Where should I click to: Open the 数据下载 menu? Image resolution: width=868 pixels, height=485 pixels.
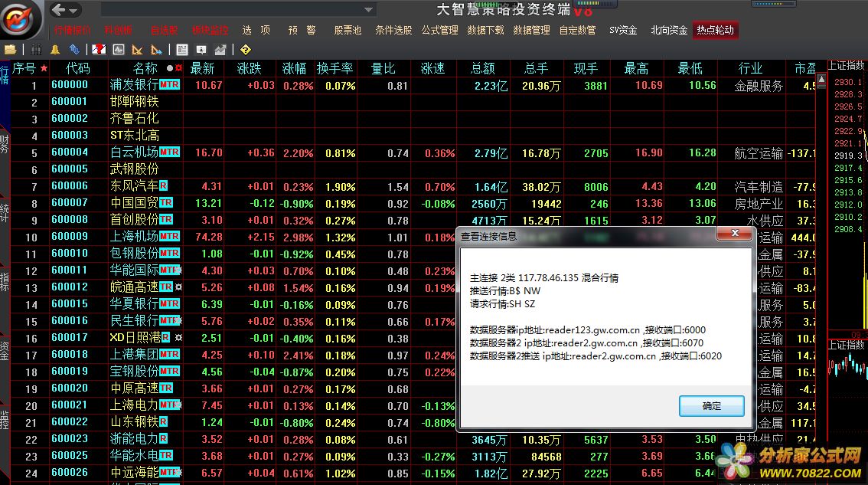pyautogui.click(x=485, y=30)
